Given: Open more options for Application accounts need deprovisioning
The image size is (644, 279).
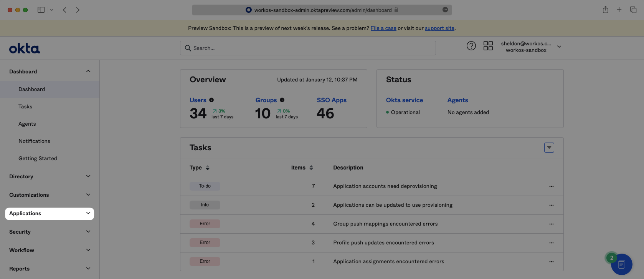Looking at the screenshot, I should tap(551, 186).
